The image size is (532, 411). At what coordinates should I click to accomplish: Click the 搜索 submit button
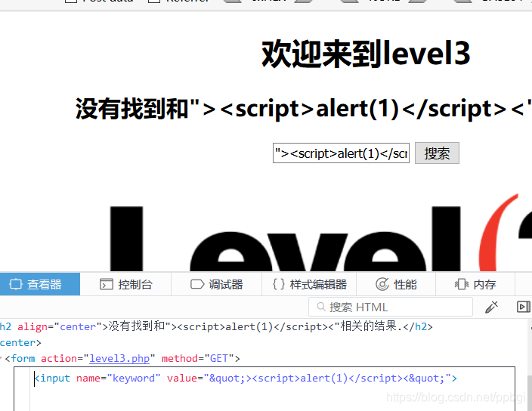click(437, 153)
